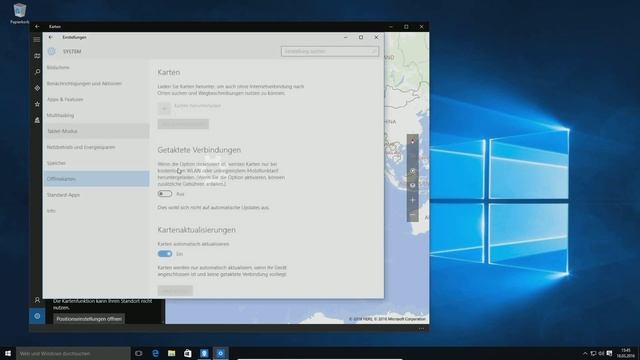640x360 pixels.
Task: Click the Einstellung suchen search field
Action: point(329,51)
